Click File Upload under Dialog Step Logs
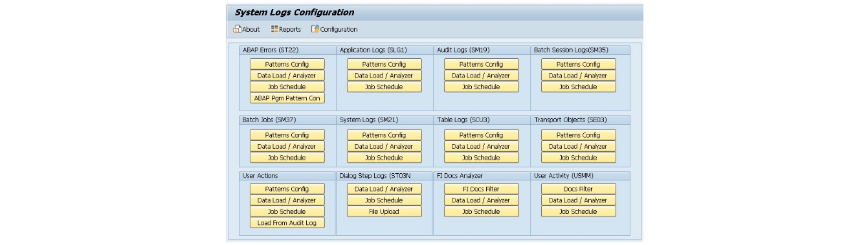The height and width of the screenshot is (245, 868). [x=384, y=211]
